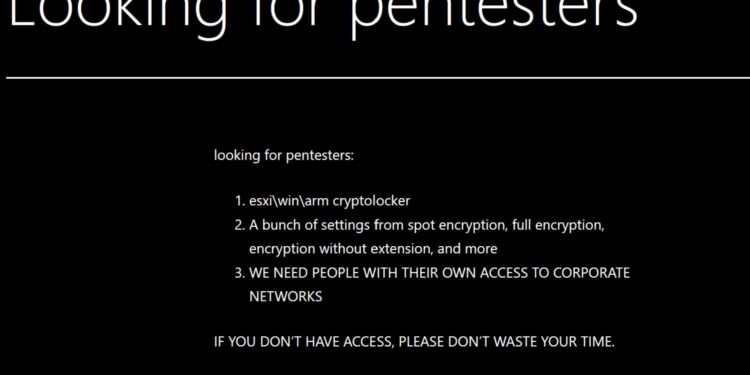Image resolution: width=750 pixels, height=375 pixels.
Task: Click list number "2." marker
Action: [x=240, y=225]
